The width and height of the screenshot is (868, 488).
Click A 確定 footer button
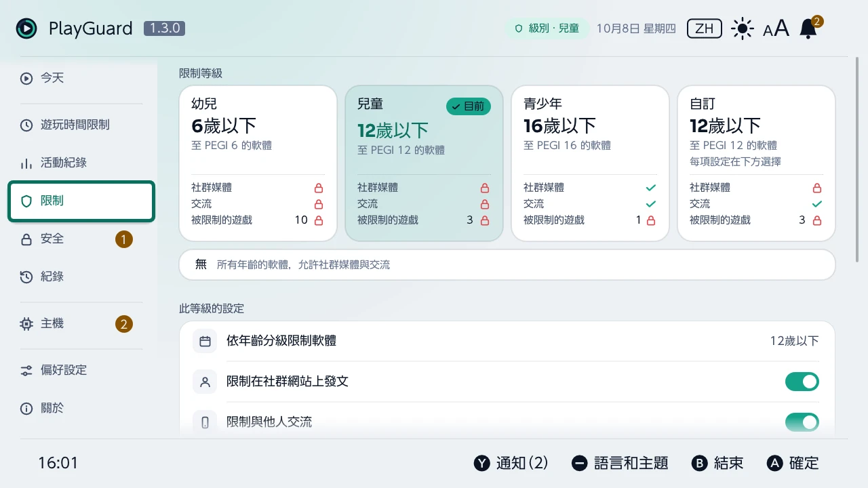pyautogui.click(x=793, y=463)
